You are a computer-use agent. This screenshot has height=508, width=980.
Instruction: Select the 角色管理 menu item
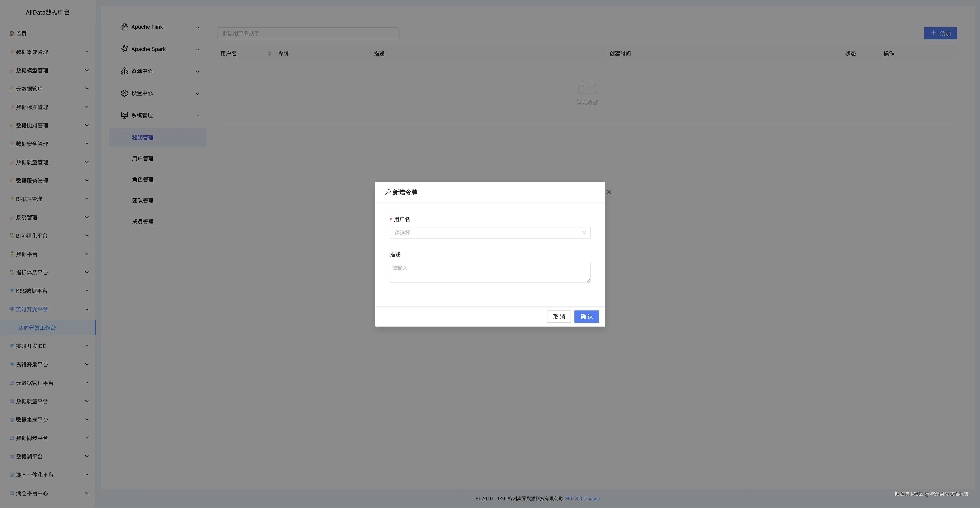point(143,180)
